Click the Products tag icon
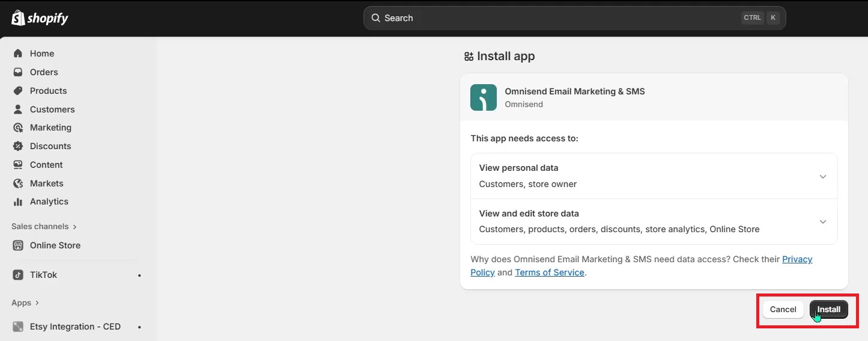 18,91
